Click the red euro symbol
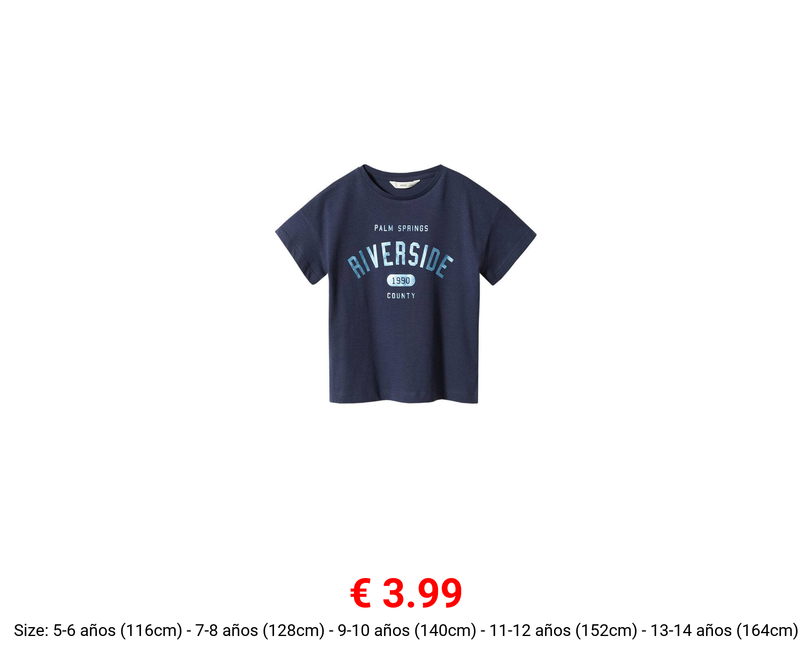Viewport: 812px width, 651px height. (361, 594)
